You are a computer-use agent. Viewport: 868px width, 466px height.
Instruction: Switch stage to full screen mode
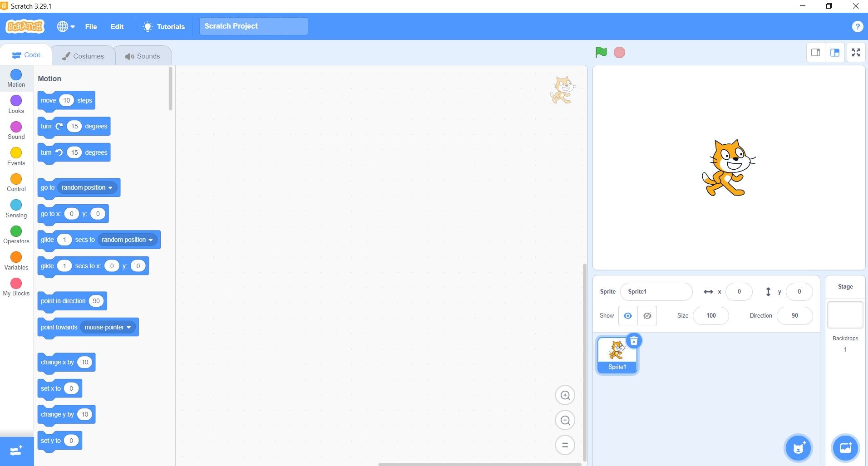click(856, 52)
